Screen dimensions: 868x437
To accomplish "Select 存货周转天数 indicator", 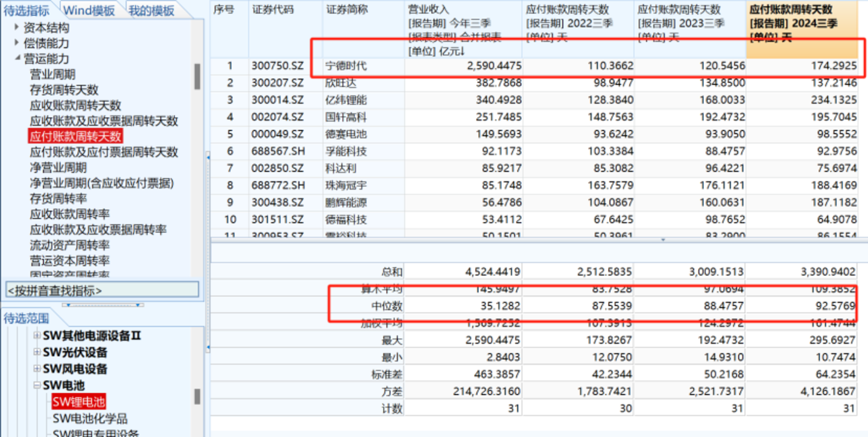I will (x=64, y=90).
